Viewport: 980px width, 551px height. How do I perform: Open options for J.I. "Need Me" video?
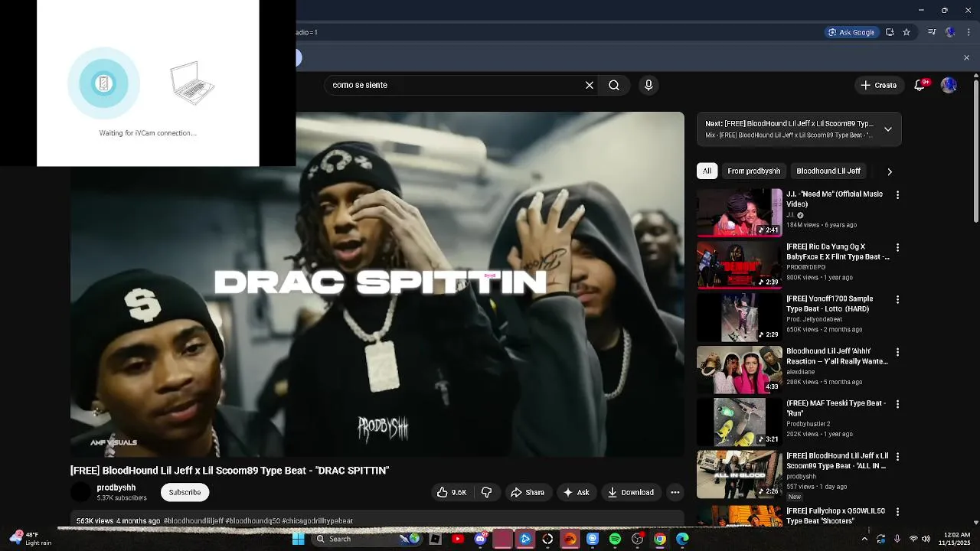click(x=897, y=195)
